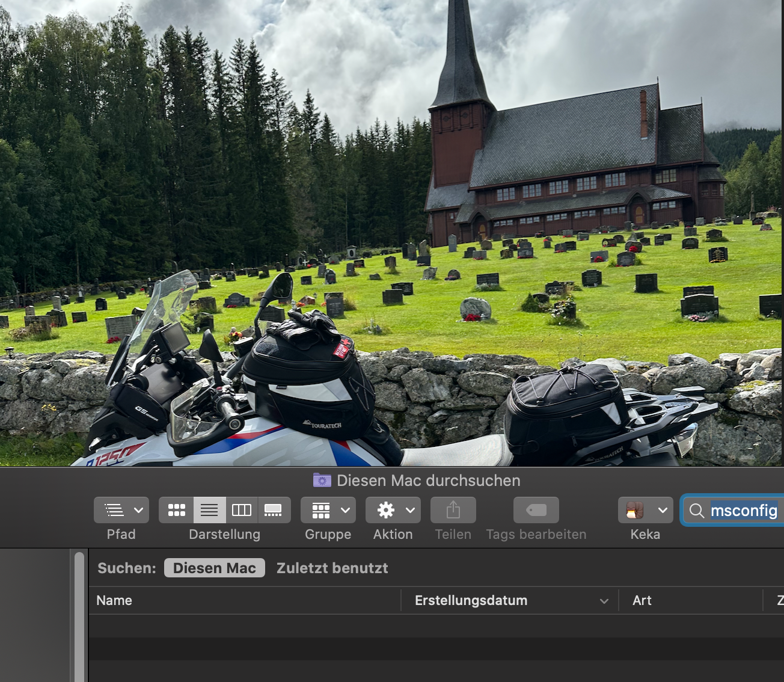Click the msconfig search input field
The image size is (784, 682).
(744, 511)
